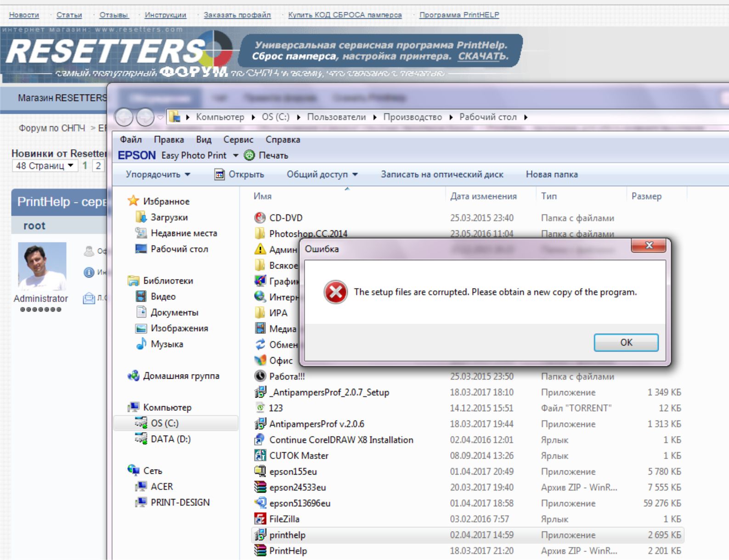Select the CUTOK Master shortcut icon
This screenshot has height=560, width=729.
tap(260, 455)
